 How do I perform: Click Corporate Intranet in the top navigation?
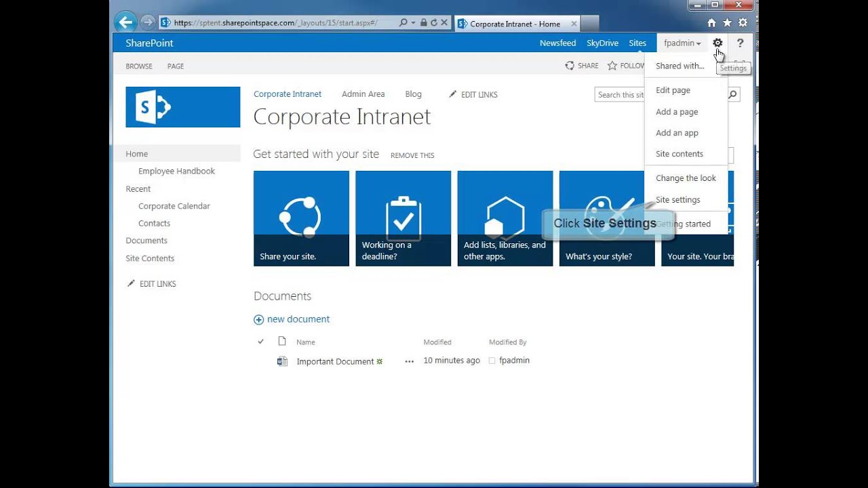tap(288, 94)
